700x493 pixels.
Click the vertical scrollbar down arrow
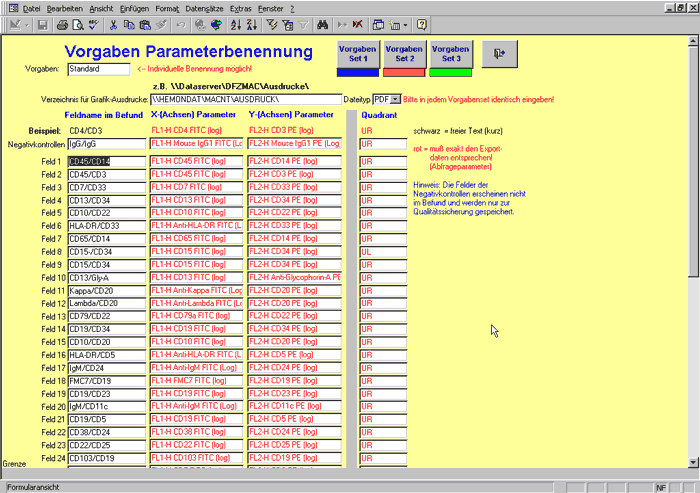[693, 463]
